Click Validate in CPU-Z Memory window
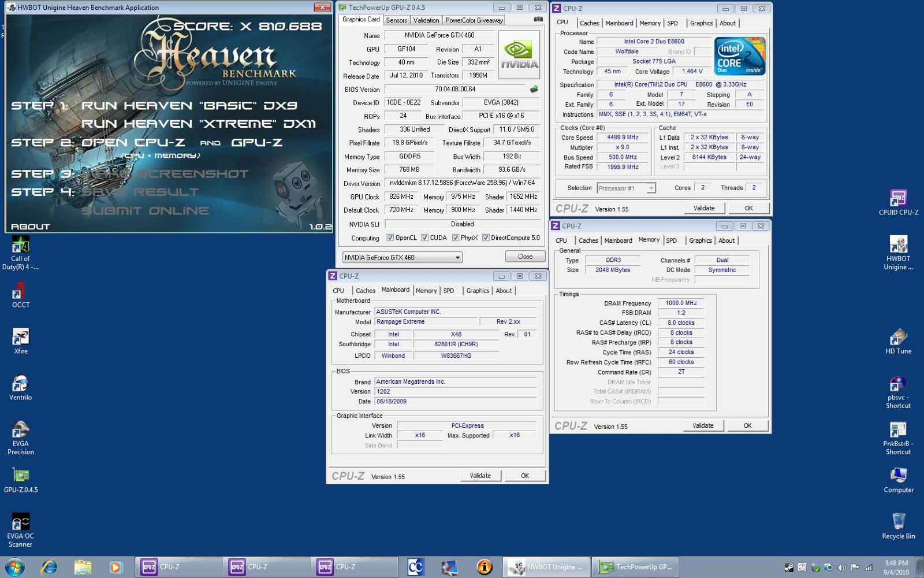Image resolution: width=924 pixels, height=578 pixels. (702, 425)
